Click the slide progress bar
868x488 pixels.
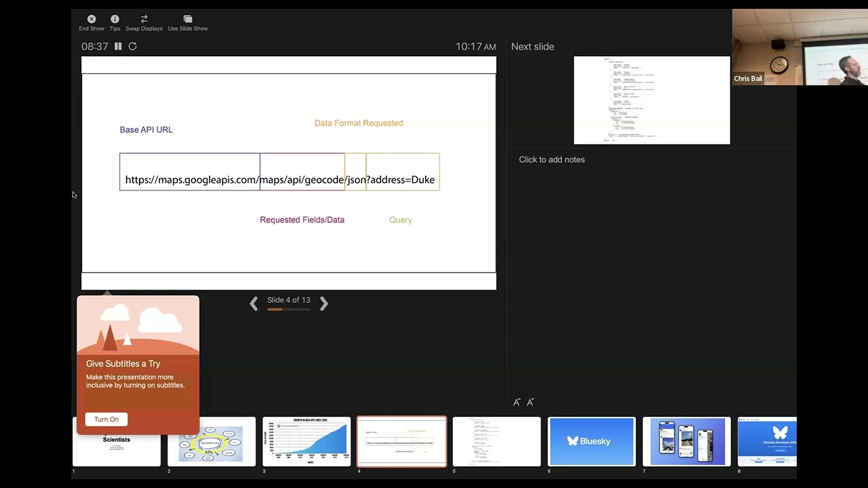click(x=288, y=309)
